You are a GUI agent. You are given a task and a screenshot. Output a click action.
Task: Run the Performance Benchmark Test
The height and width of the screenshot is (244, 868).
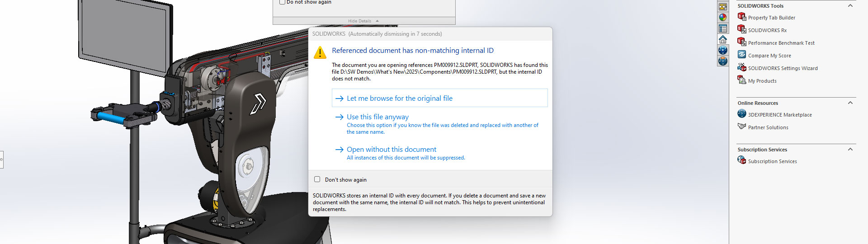(781, 43)
